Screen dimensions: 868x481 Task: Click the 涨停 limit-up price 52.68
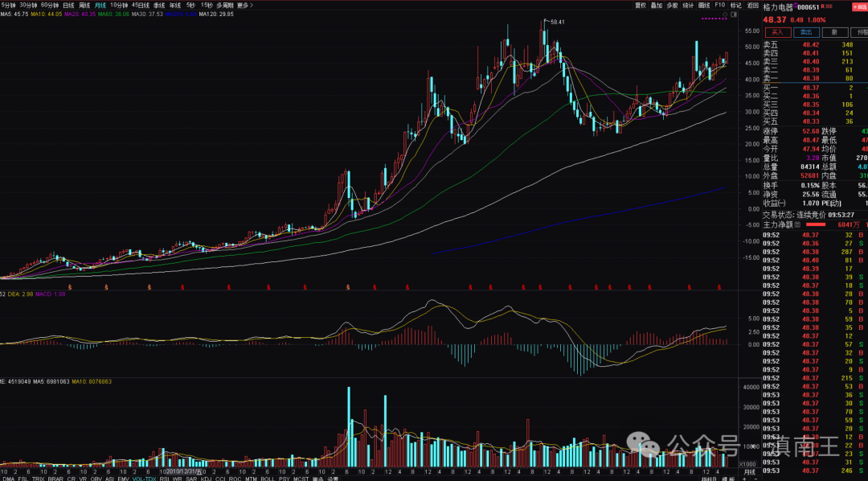pos(811,131)
